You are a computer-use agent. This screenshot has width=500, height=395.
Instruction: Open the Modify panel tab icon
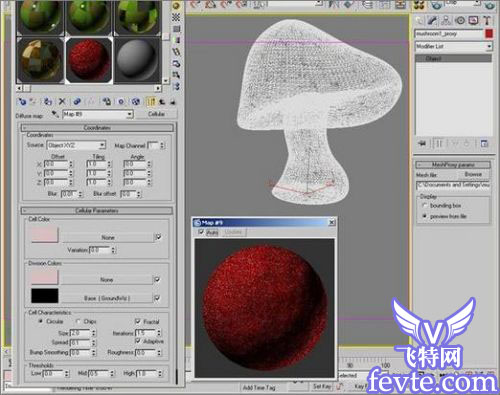(432, 20)
